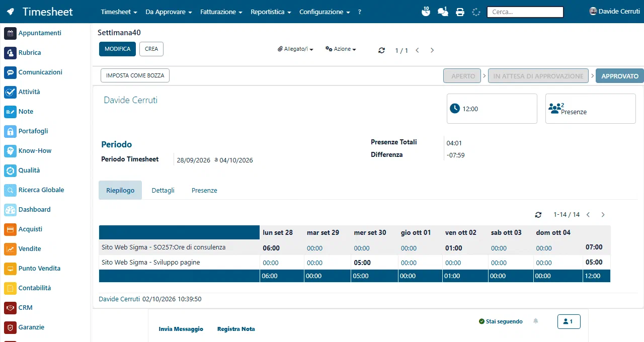644x342 pixels.
Task: Go to previous record arrow beside 1 / 1
Action: click(x=417, y=50)
